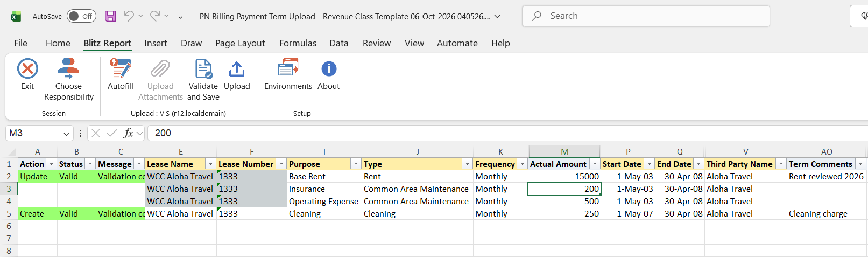Switch to the Home tab

58,43
